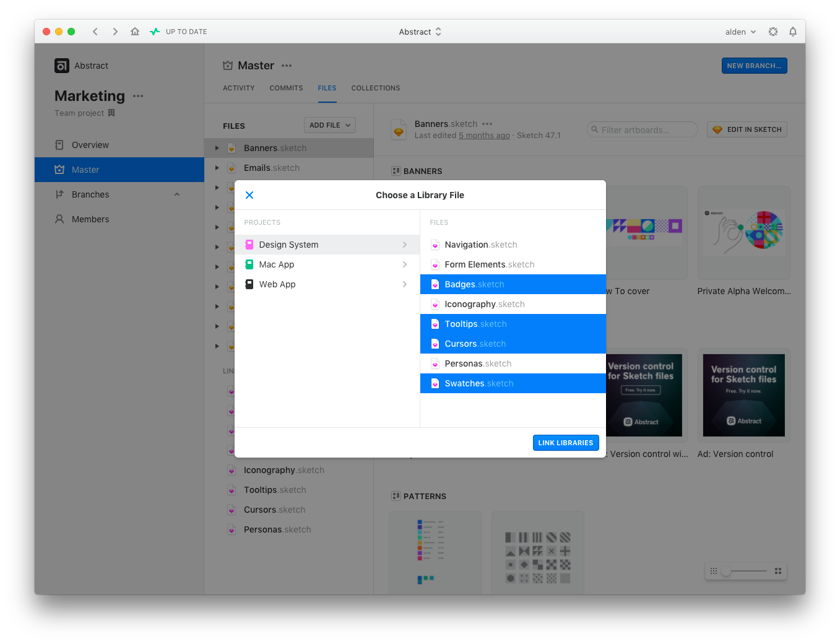Image resolution: width=840 pixels, height=644 pixels.
Task: Expand Emails.sketch disclosure triangle
Action: pos(217,168)
